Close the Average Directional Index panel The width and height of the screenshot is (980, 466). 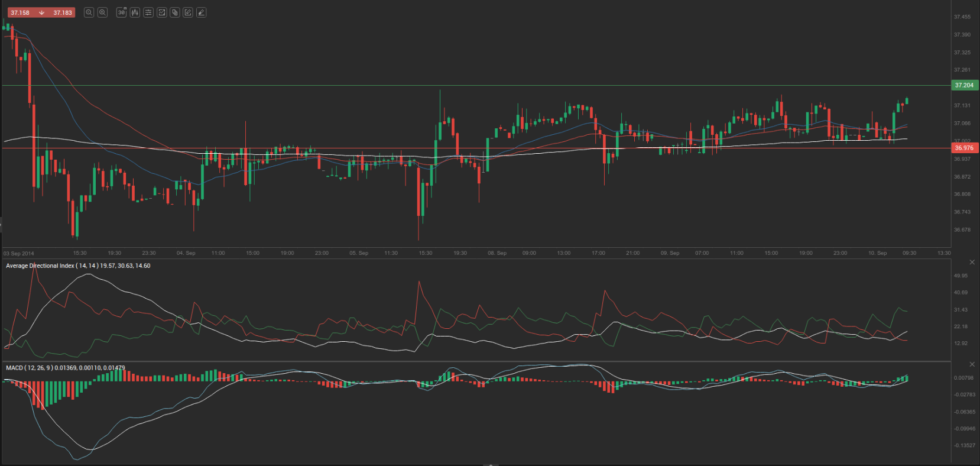tap(972, 262)
